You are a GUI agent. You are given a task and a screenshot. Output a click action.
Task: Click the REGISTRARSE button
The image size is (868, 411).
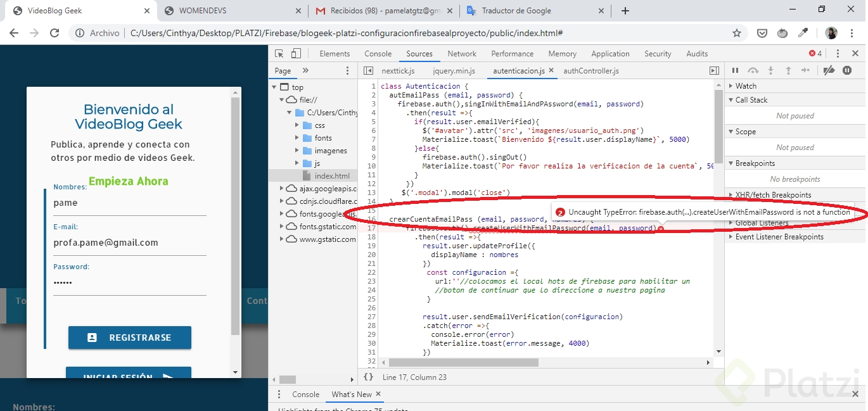coord(130,338)
